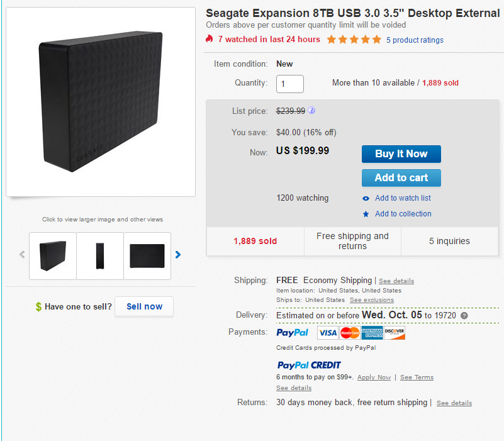The height and width of the screenshot is (441, 504).
Task: Open the 5 product ratings link
Action: click(x=415, y=40)
